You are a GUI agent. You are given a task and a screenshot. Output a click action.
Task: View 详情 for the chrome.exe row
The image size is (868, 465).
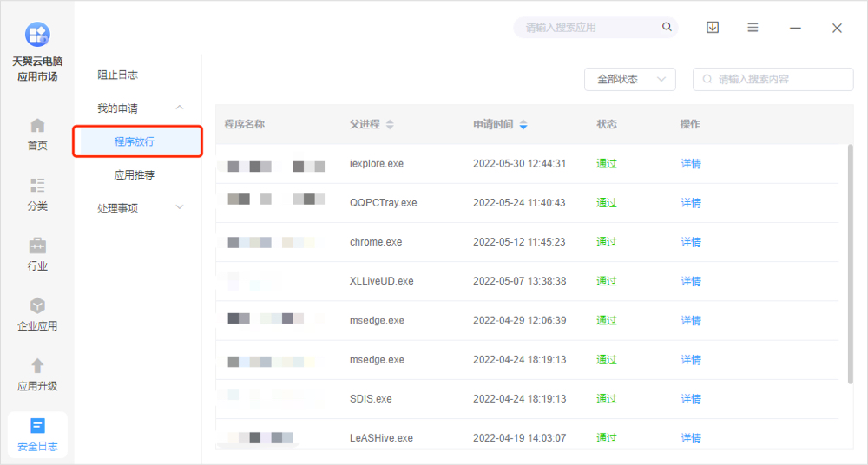[x=691, y=242]
